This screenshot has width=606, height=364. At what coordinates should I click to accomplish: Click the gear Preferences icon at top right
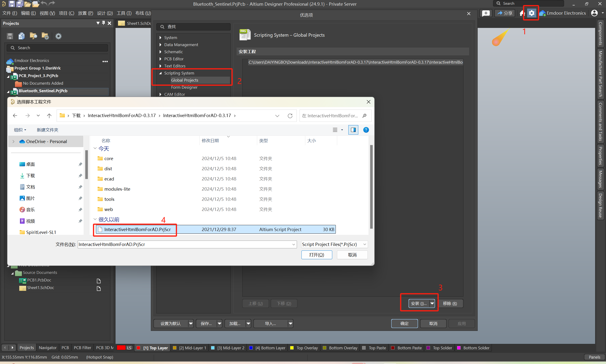(x=531, y=13)
